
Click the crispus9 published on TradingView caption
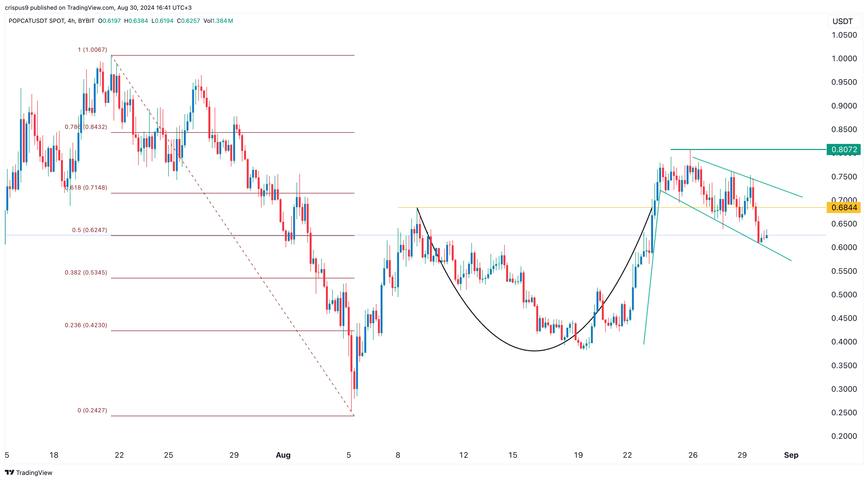(x=98, y=8)
